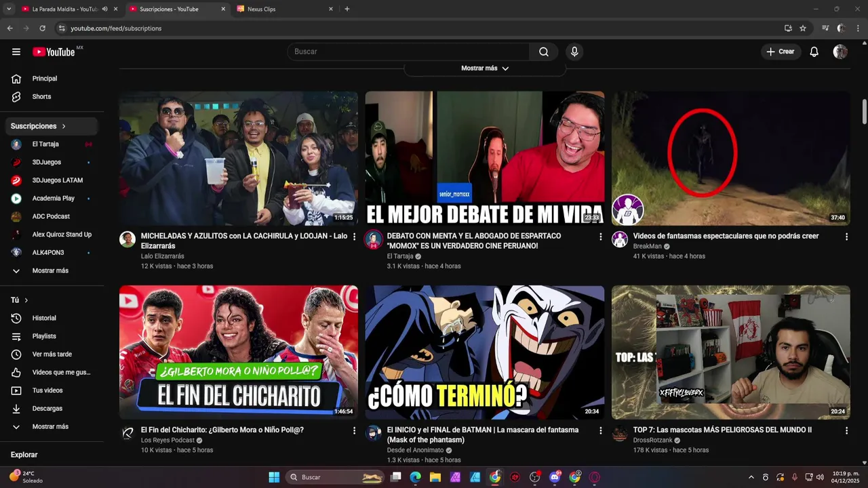
Task: Bookmark this page with star icon
Action: (x=803, y=28)
